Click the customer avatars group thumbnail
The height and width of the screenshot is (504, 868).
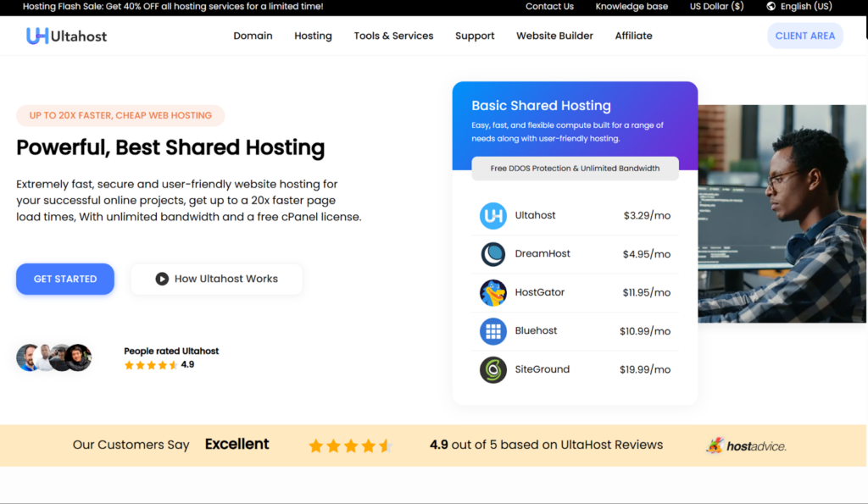(x=53, y=357)
